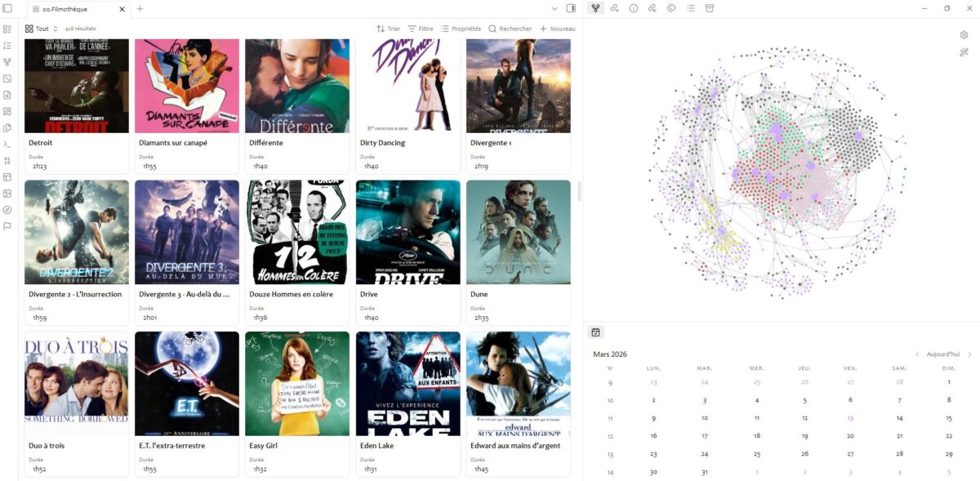Click the magic wand animation icon
This screenshot has height=481, width=980.
(964, 52)
